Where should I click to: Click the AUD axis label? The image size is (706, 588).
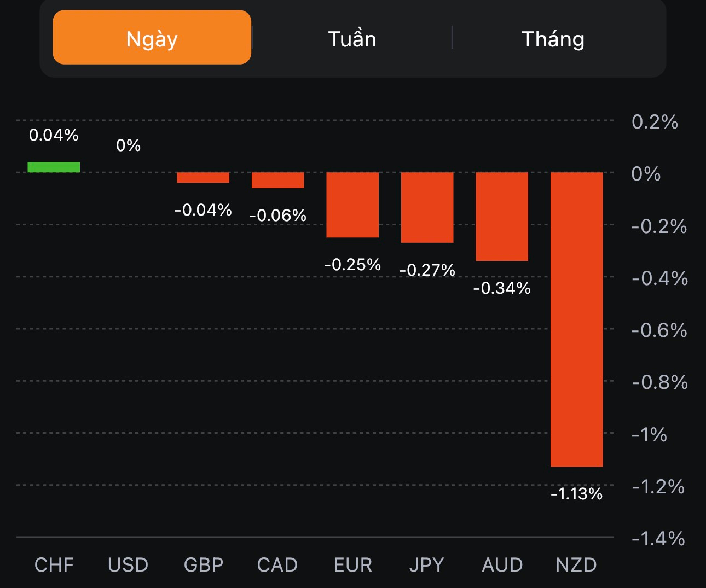pos(502,564)
